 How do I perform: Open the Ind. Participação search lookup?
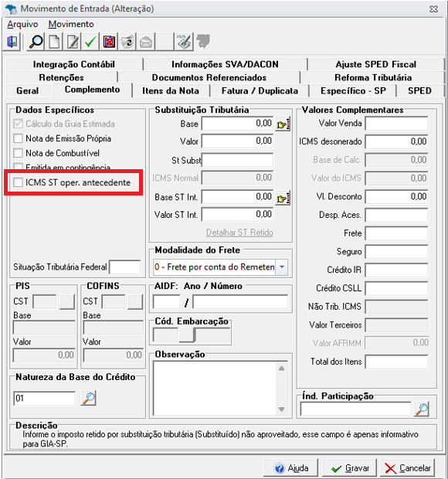422,409
